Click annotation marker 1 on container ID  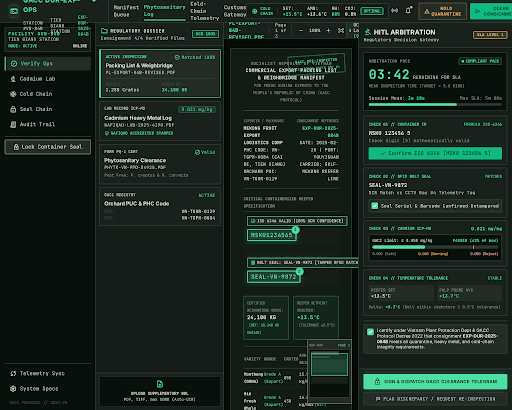pyautogui.click(x=295, y=230)
